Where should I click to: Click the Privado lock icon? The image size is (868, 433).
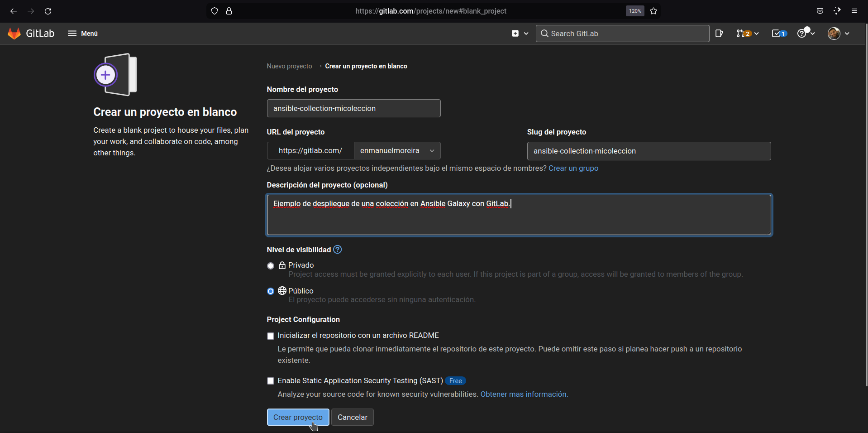click(x=282, y=265)
